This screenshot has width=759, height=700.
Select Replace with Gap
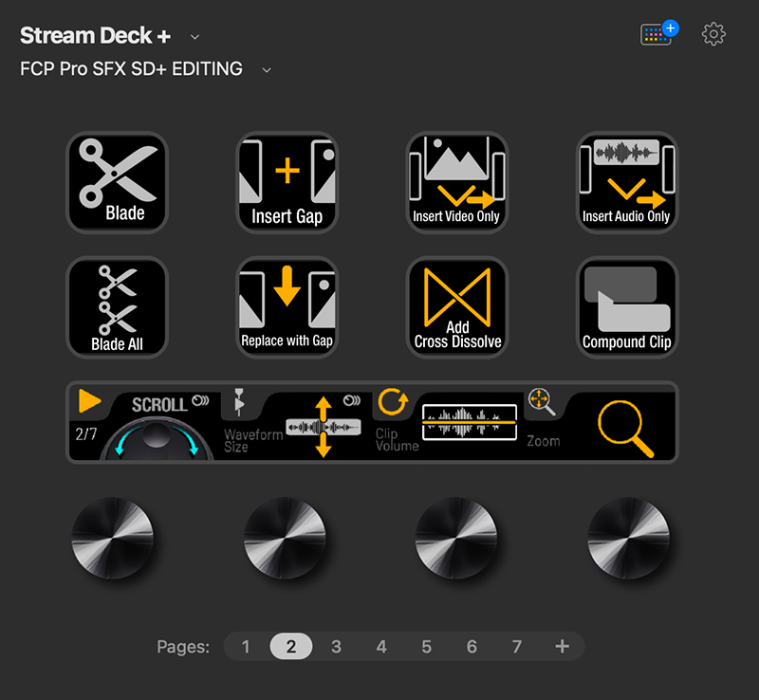point(287,307)
